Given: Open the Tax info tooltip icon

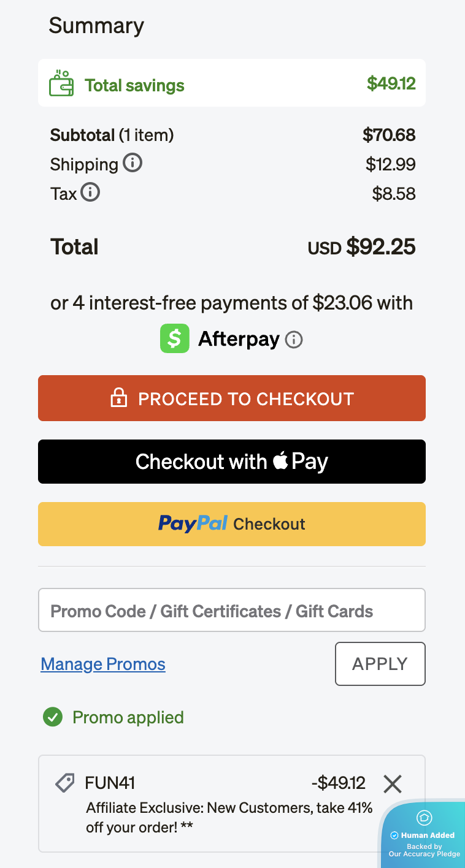Looking at the screenshot, I should pos(91,192).
